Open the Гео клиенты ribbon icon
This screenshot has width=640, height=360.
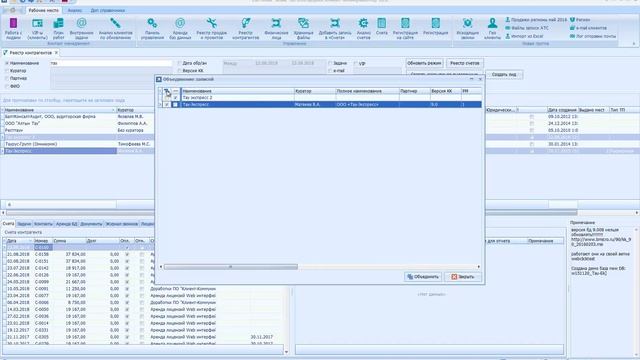[492, 28]
